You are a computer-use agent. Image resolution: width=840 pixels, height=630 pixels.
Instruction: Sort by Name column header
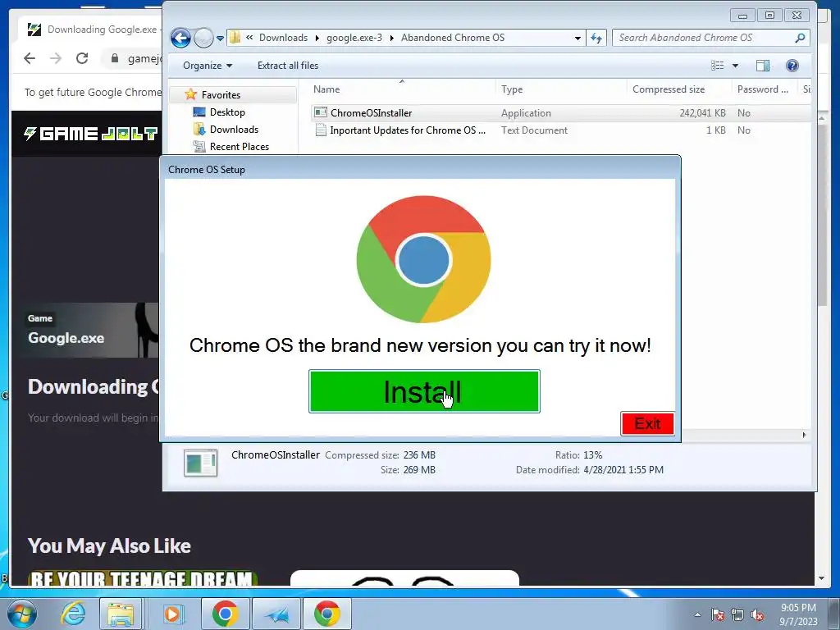[x=403, y=89]
